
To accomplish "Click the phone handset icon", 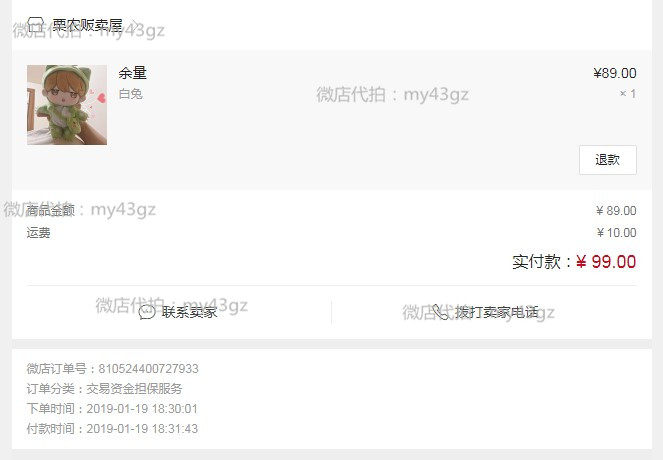I will coord(440,312).
